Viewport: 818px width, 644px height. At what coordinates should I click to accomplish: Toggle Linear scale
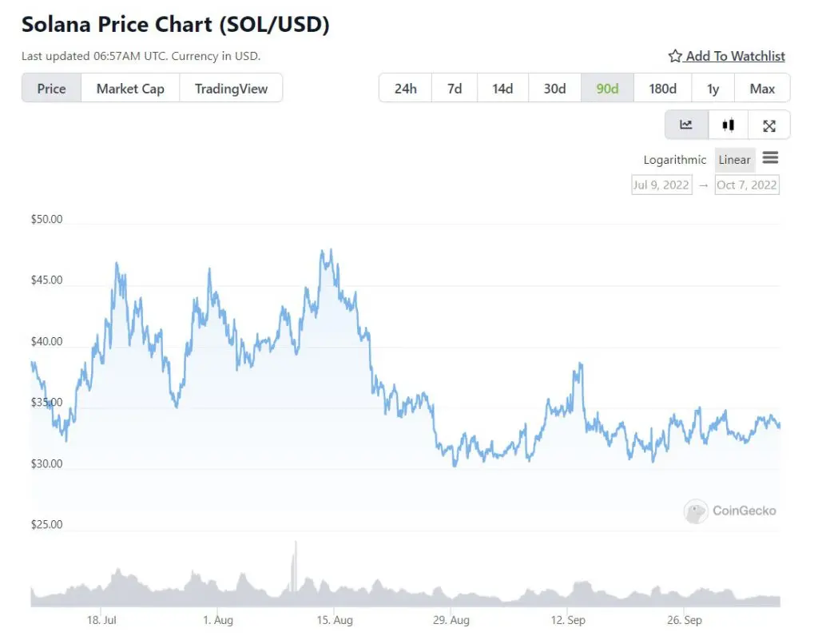coord(735,160)
